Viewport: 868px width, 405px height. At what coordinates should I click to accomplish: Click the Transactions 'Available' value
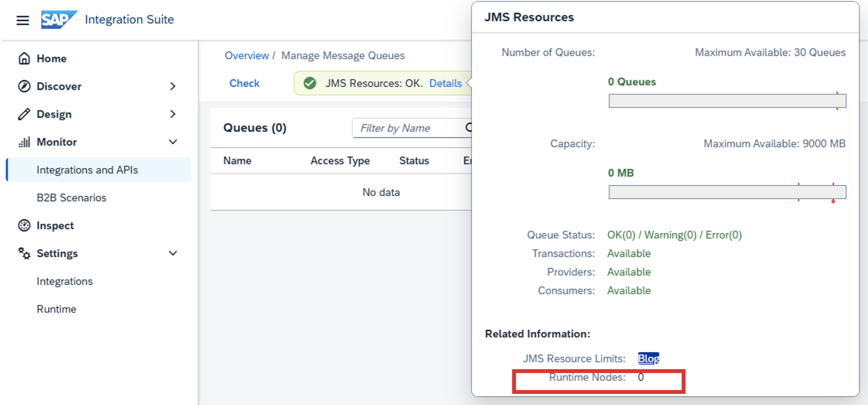pos(629,253)
